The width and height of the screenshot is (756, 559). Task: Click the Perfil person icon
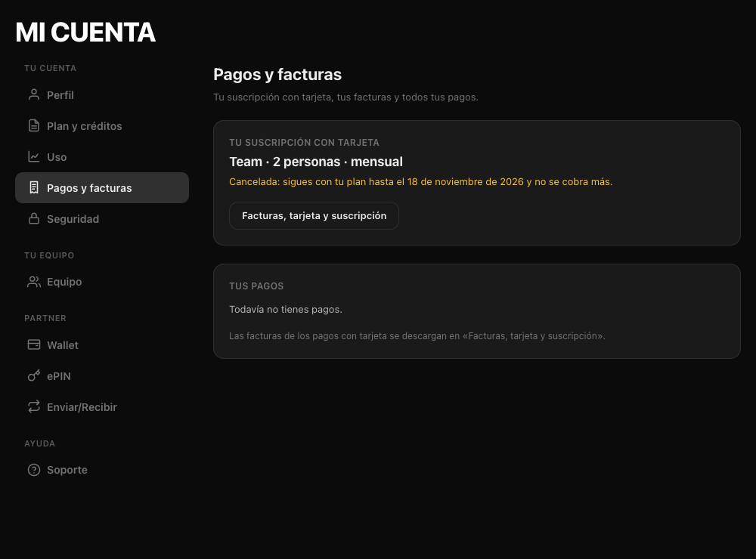34,94
